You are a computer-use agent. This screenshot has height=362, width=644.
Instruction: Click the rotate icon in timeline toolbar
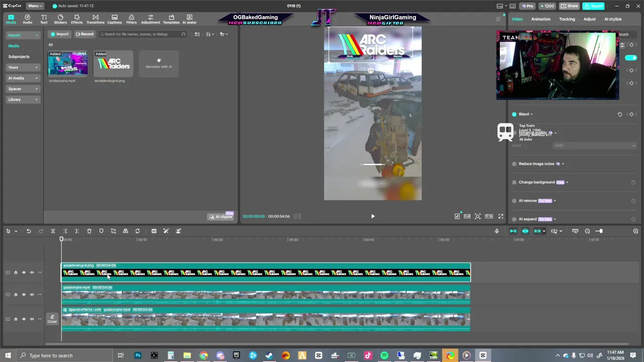click(x=137, y=231)
